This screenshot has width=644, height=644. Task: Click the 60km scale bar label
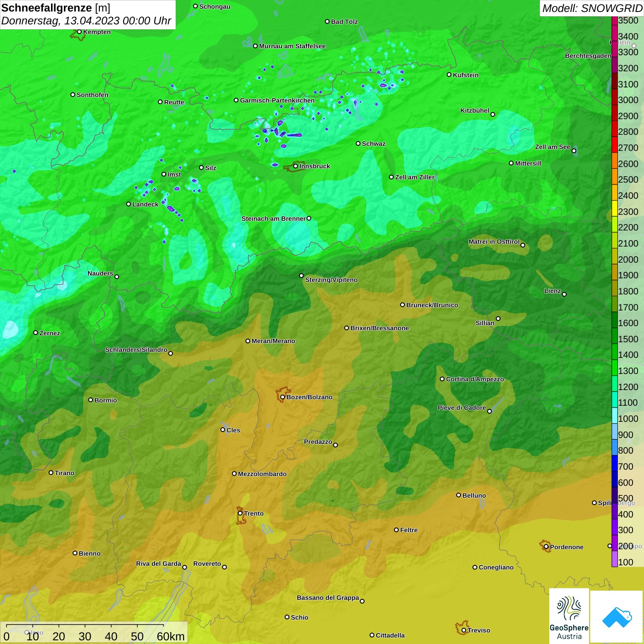[x=171, y=636]
